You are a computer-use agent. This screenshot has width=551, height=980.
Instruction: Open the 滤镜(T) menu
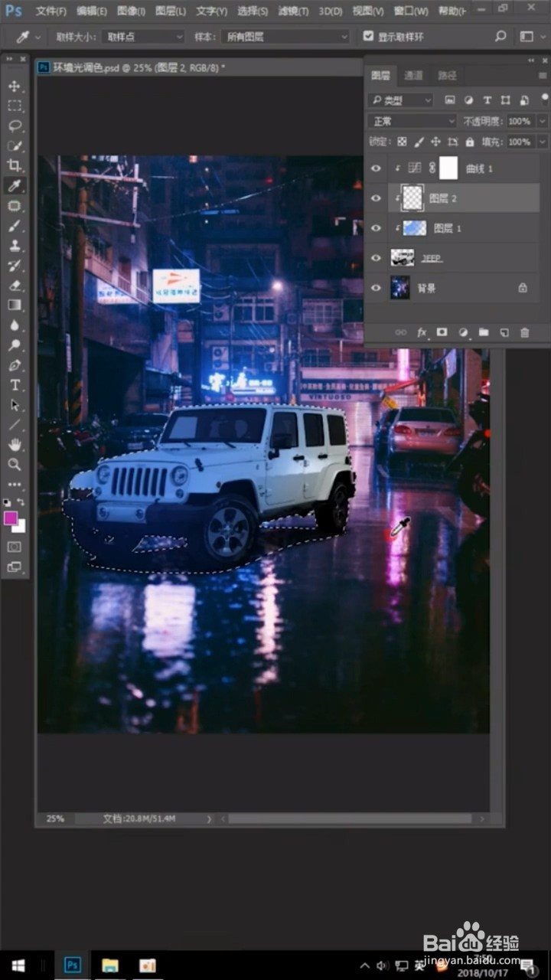pyautogui.click(x=293, y=11)
